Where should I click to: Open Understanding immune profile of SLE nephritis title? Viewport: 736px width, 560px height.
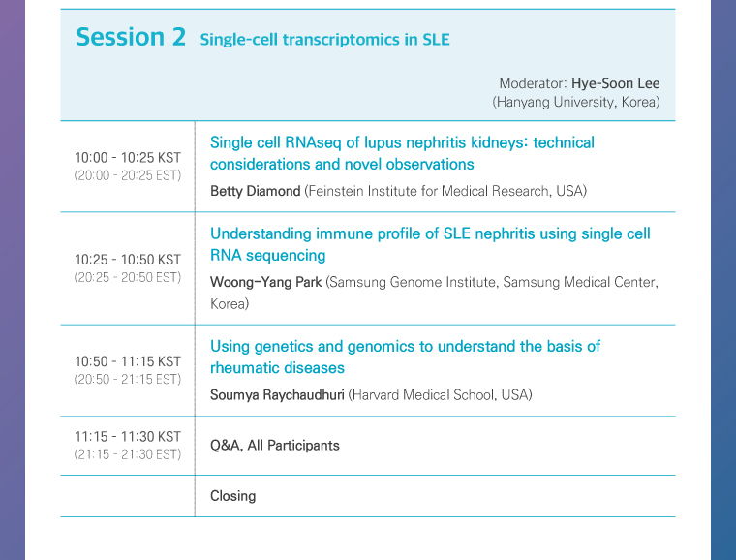(430, 244)
